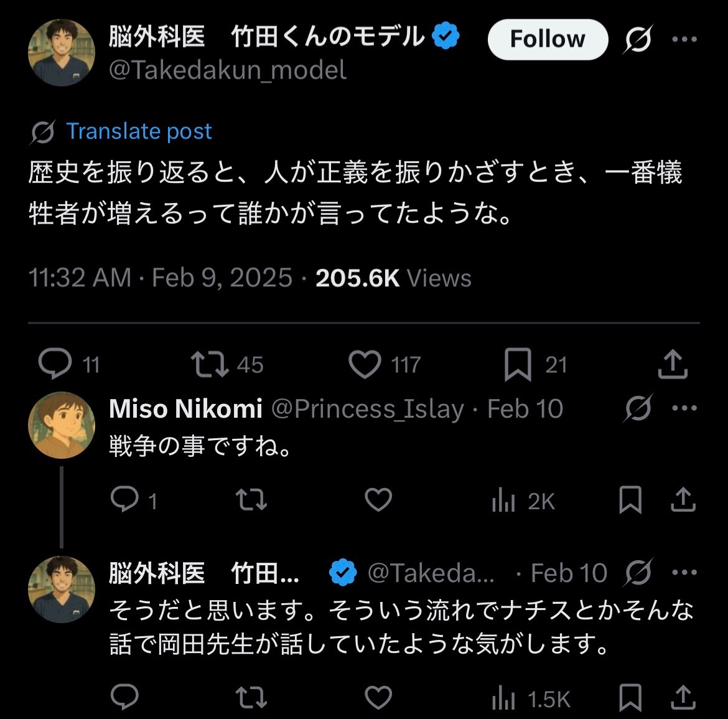Open Grok icon on main post header

tap(638, 39)
